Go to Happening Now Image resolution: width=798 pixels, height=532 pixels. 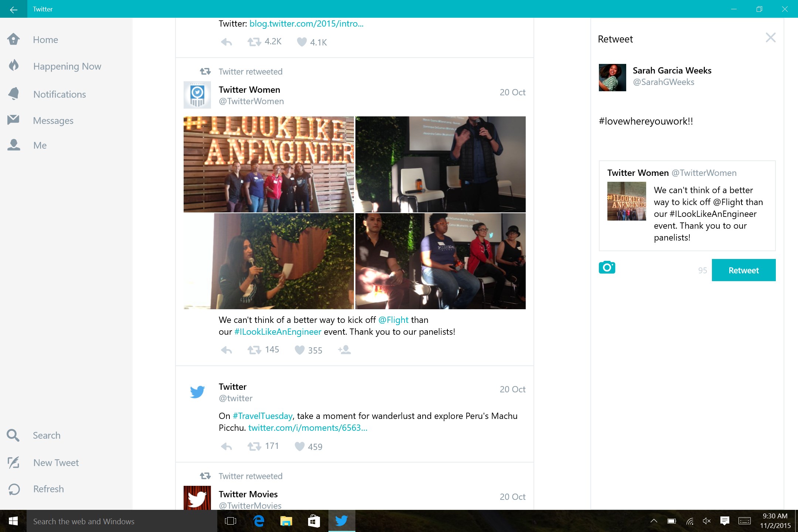pyautogui.click(x=67, y=66)
